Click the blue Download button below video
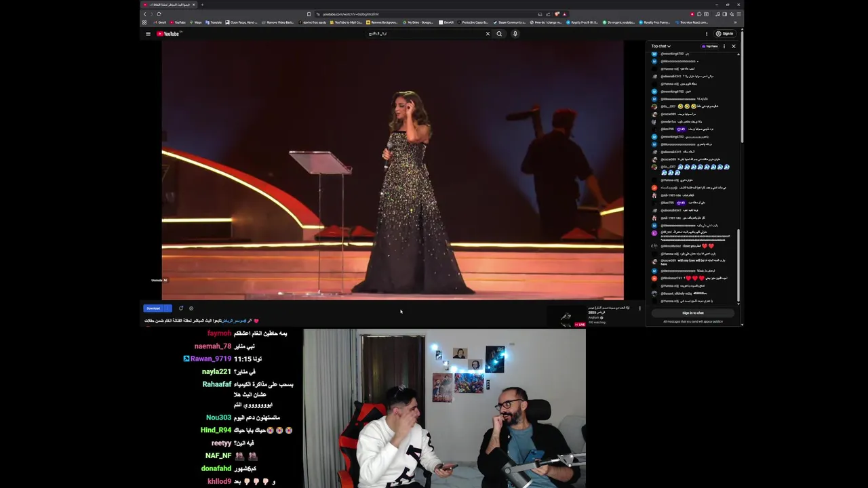 154,308
